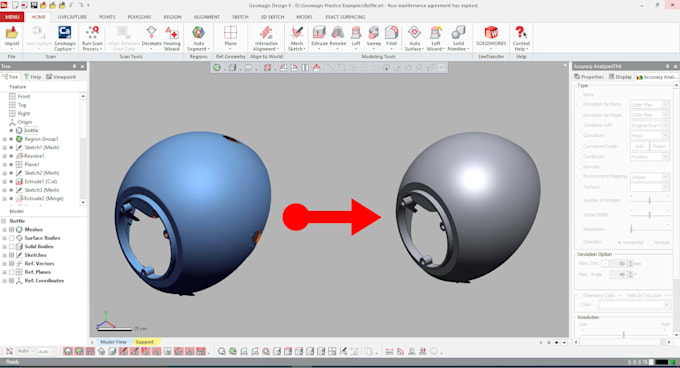
Task: Select the Decimate tool
Action: click(151, 36)
